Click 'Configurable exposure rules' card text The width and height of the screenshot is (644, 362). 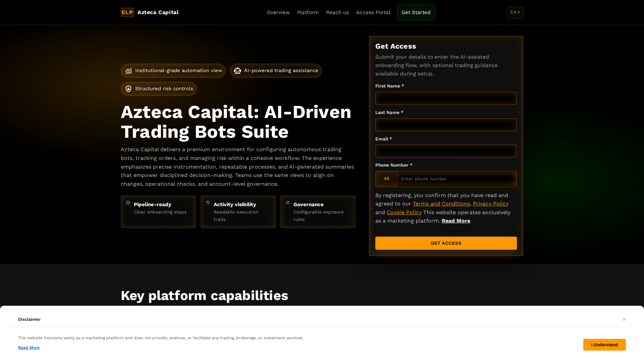(x=319, y=216)
